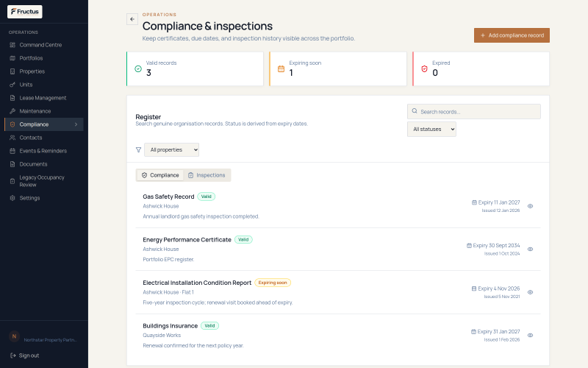The width and height of the screenshot is (588, 368).
Task: Go back using the arrow button
Action: (x=132, y=19)
